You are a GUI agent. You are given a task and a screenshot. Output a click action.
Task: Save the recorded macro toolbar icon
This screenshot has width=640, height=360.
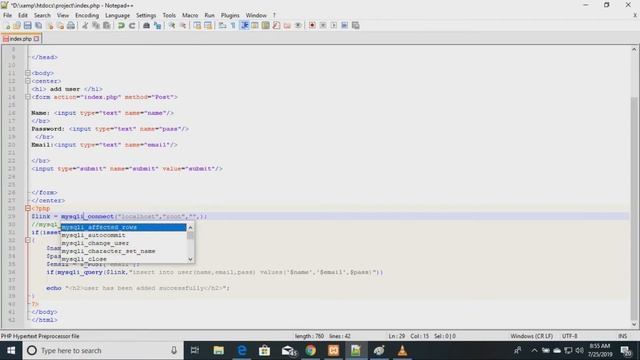[x=356, y=26]
